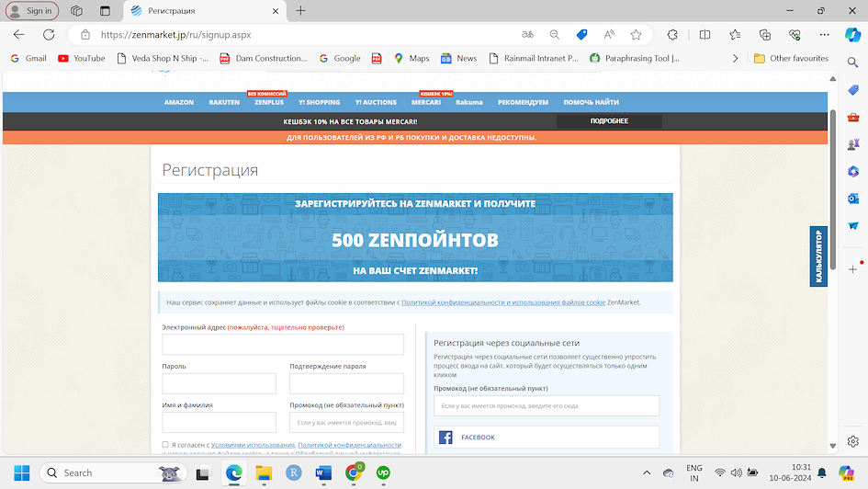Focus the social registration promo code field
The width and height of the screenshot is (868, 489).
click(x=547, y=405)
